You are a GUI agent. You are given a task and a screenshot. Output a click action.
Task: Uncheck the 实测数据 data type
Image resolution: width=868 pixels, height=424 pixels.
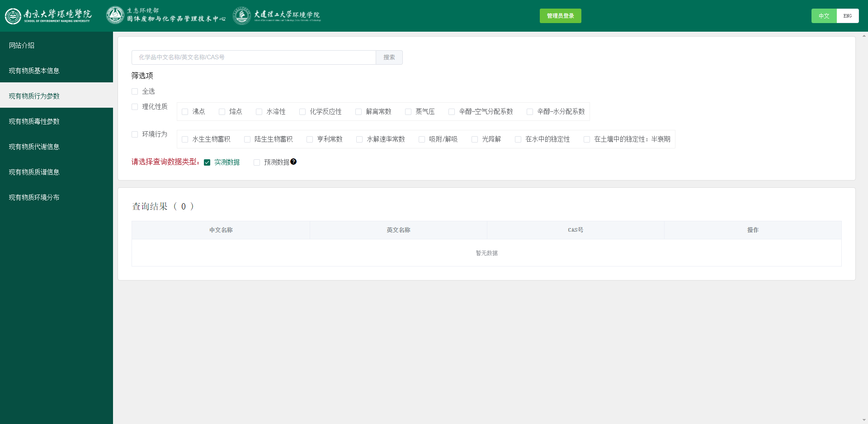click(x=207, y=162)
